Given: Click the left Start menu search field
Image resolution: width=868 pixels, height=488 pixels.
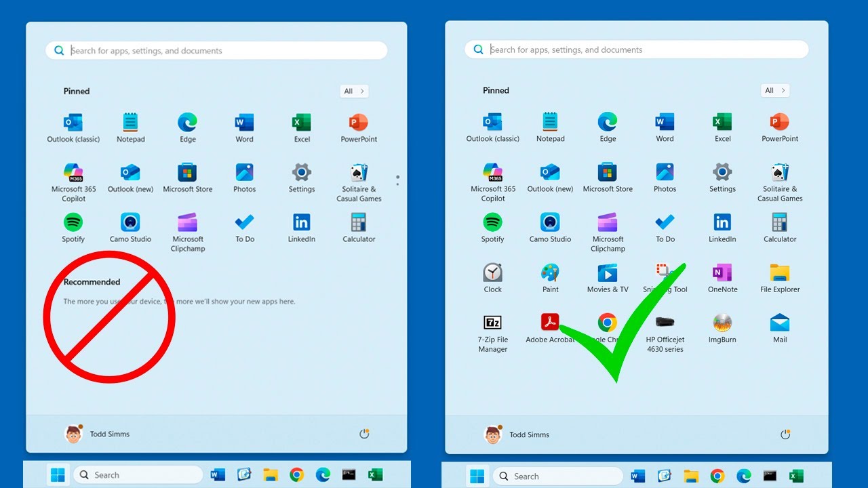Looking at the screenshot, I should click(216, 50).
